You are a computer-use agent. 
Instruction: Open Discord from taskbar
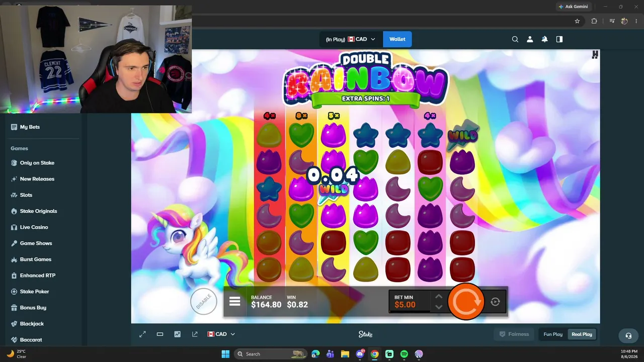(360, 354)
